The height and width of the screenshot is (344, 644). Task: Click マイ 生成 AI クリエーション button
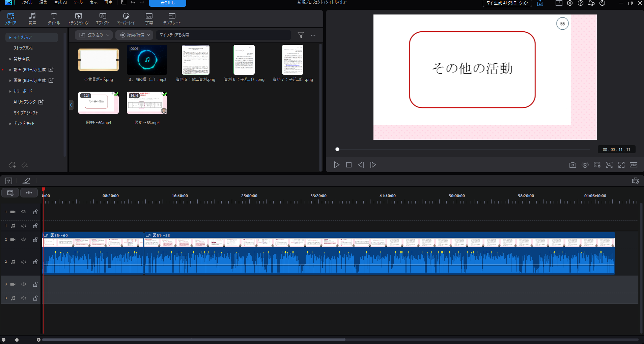tap(507, 3)
